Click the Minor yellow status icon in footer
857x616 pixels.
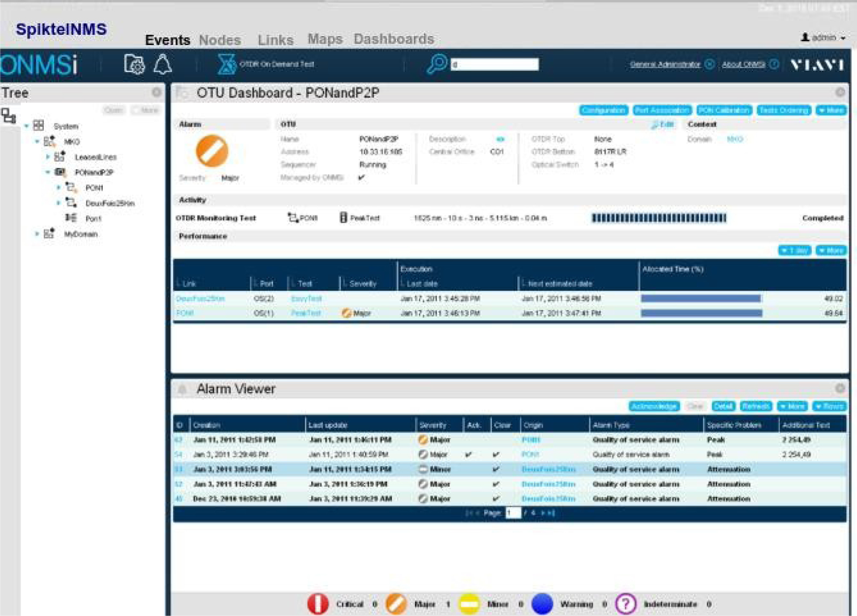[469, 604]
